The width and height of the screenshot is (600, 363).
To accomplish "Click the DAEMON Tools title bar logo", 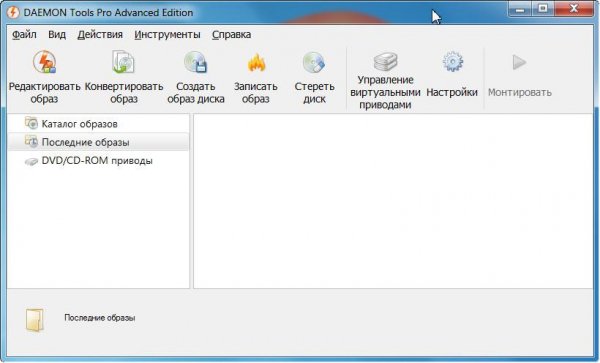I will 13,12.
